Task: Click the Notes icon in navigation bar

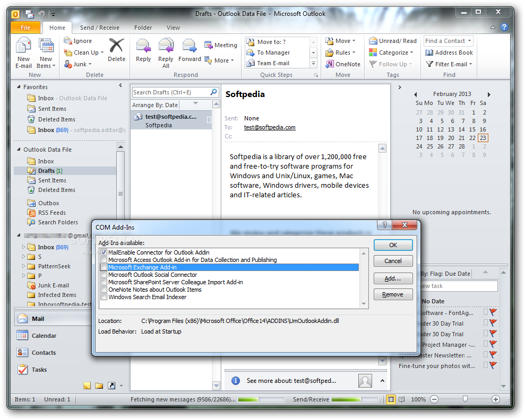Action: click(x=87, y=386)
